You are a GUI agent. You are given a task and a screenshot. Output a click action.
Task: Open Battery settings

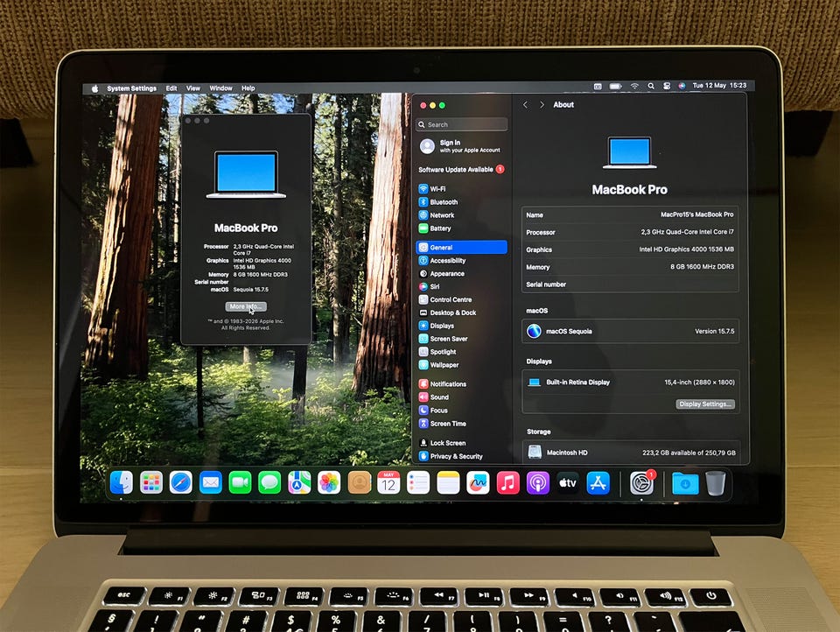pyautogui.click(x=435, y=228)
